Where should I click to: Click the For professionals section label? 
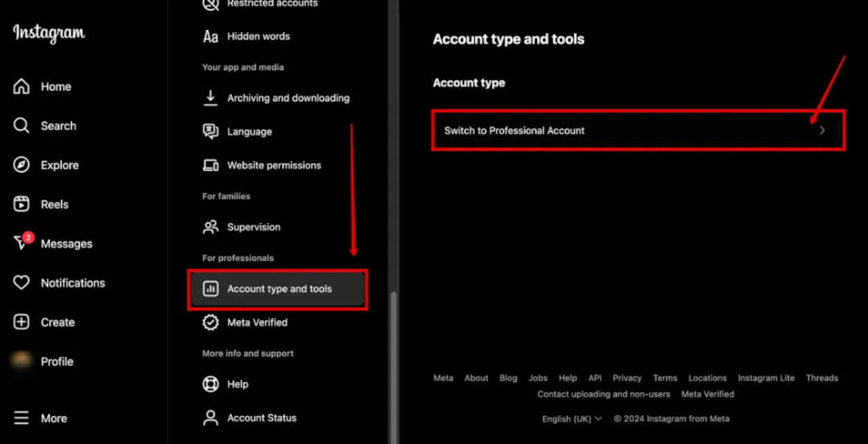[238, 258]
